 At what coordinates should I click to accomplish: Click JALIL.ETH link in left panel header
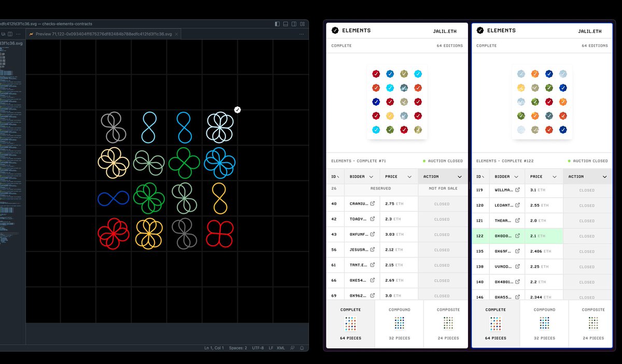tap(445, 31)
